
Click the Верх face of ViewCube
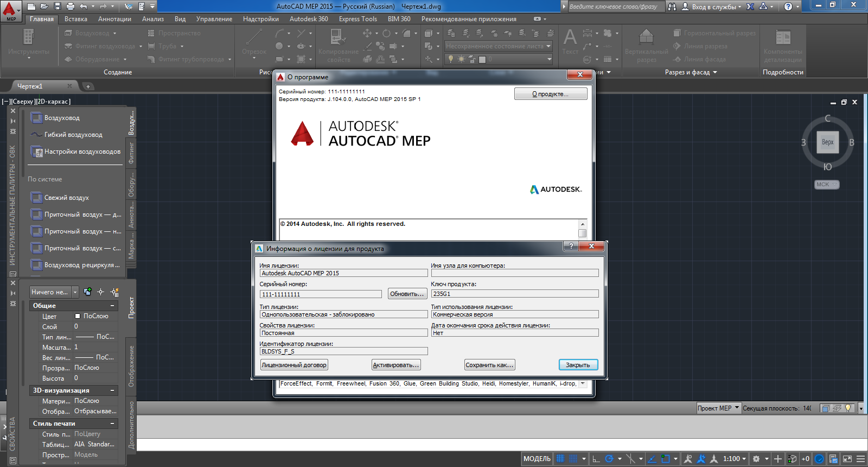pyautogui.click(x=827, y=142)
